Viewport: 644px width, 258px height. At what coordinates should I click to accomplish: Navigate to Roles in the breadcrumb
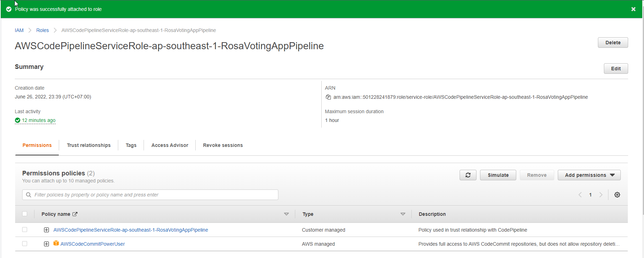(43, 30)
